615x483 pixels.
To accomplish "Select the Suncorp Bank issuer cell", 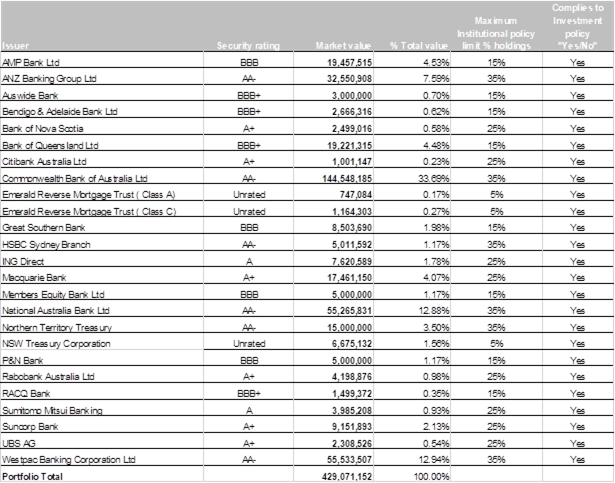I will (x=30, y=426).
